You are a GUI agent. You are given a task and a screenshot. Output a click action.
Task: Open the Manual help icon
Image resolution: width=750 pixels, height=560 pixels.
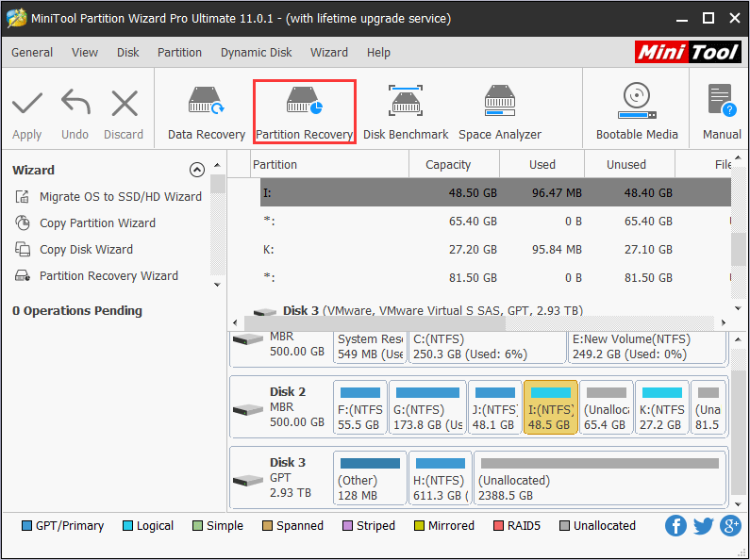(x=722, y=100)
